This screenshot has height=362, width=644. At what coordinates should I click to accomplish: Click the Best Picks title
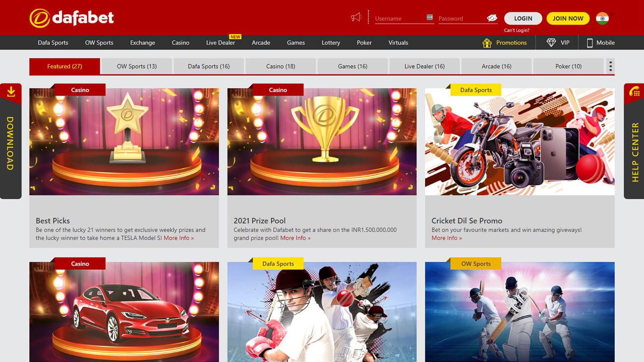[x=53, y=221]
